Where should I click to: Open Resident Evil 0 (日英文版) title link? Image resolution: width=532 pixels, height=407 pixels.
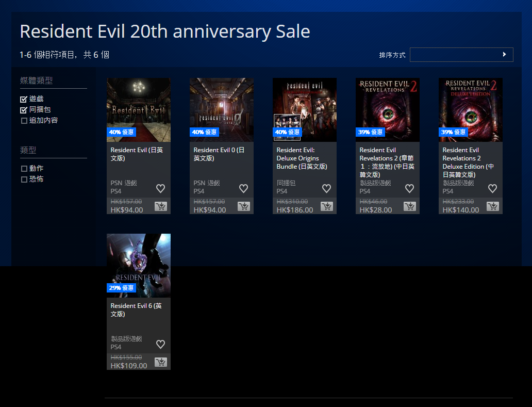click(219, 154)
